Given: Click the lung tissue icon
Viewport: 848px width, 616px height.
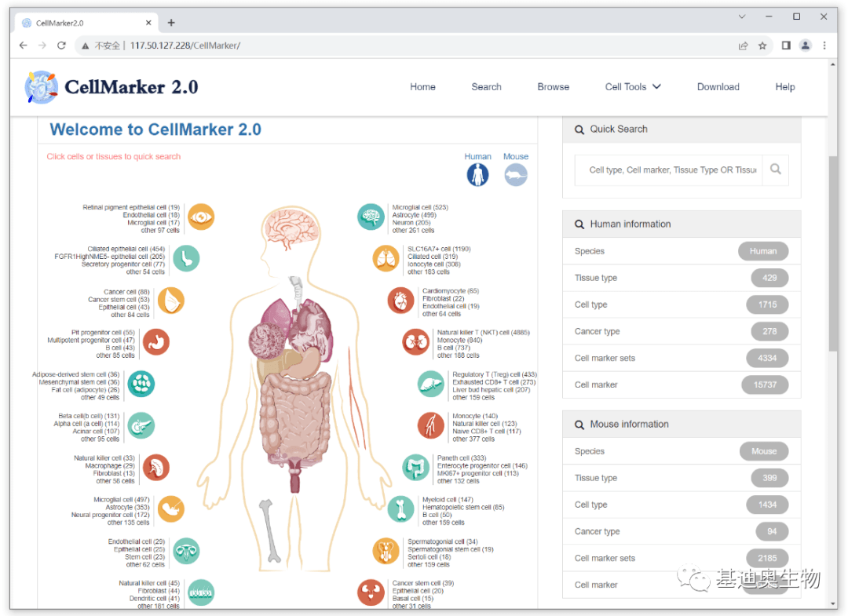Looking at the screenshot, I should pyautogui.click(x=386, y=258).
